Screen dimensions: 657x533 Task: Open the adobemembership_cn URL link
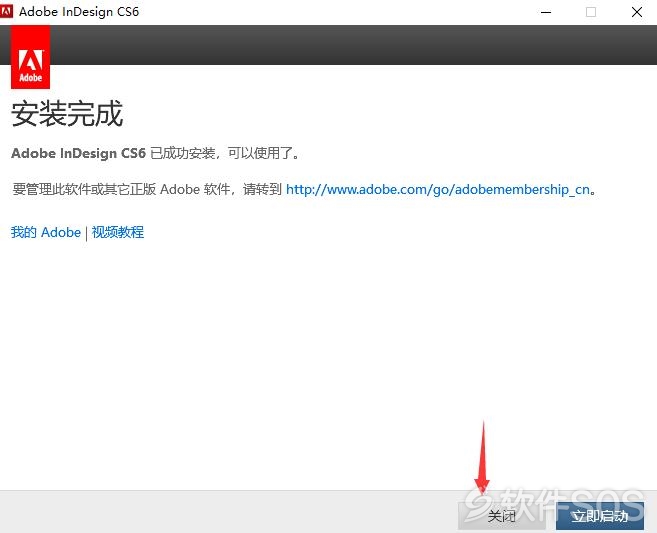(438, 189)
